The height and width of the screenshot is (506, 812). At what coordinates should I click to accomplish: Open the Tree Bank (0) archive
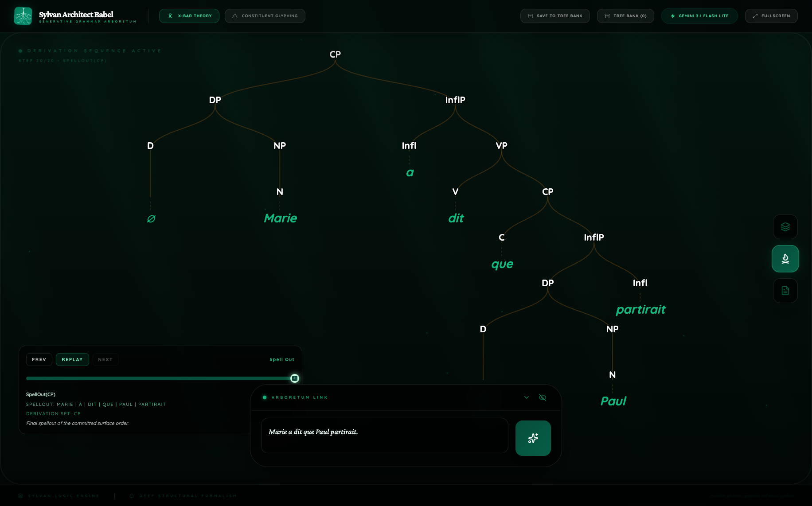625,16
